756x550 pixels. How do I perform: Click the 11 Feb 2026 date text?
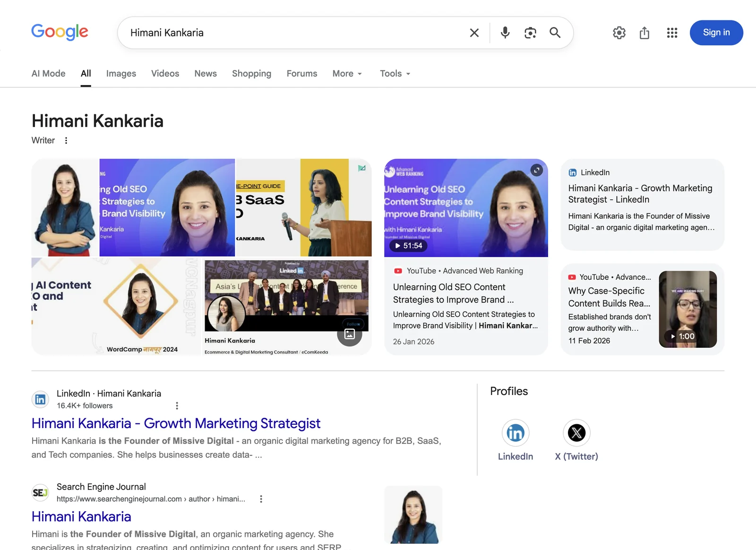click(589, 341)
